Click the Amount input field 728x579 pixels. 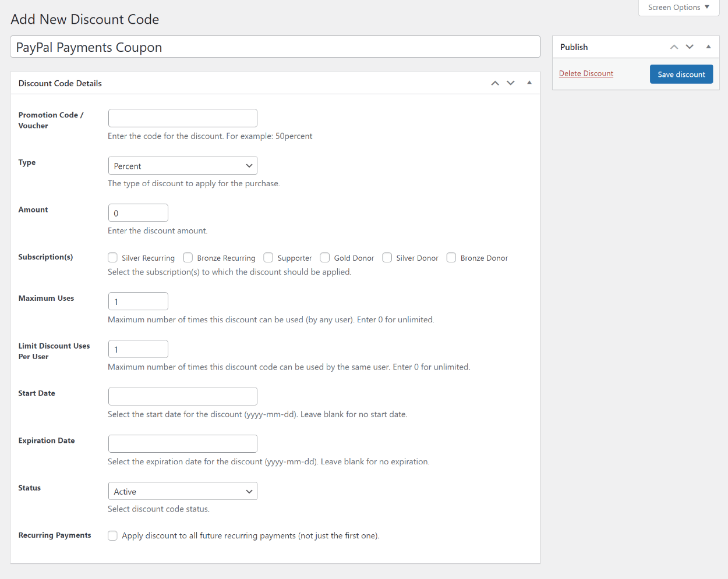pos(138,213)
